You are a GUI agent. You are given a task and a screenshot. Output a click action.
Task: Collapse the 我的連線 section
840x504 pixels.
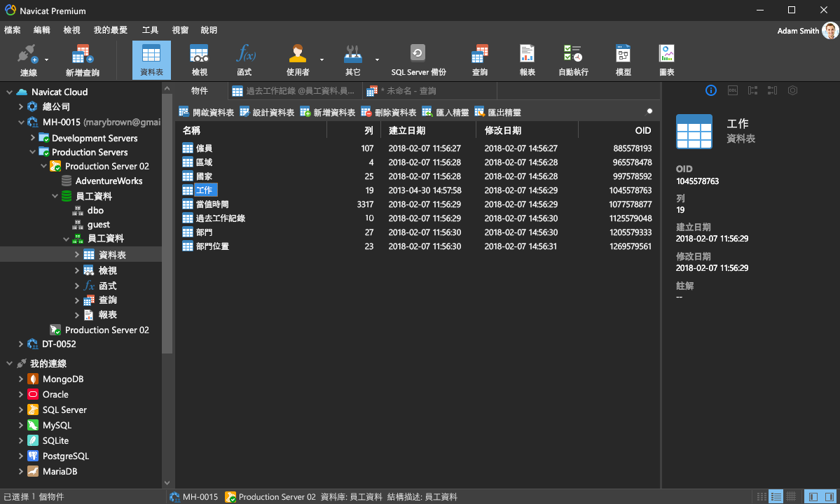pyautogui.click(x=9, y=363)
